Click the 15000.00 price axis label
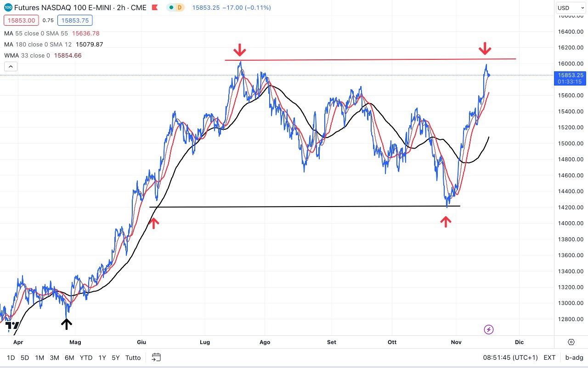The image size is (588, 368). (x=571, y=144)
